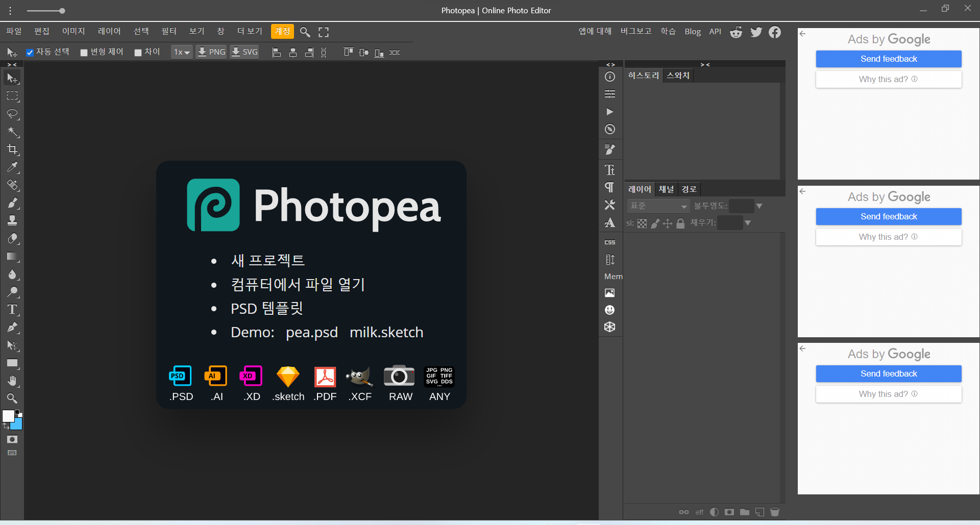Open the Info panel icon
The height and width of the screenshot is (525, 980).
pos(610,77)
